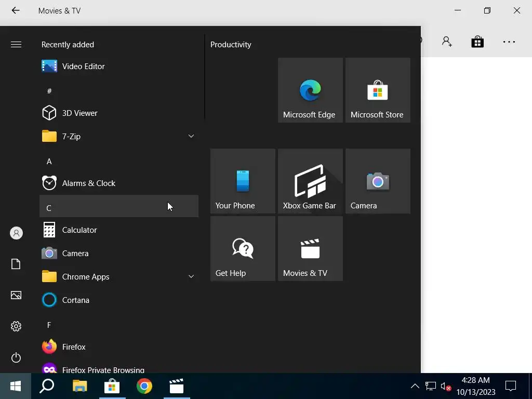Open Alarms & Clock app
The image size is (532, 399).
(119, 183)
